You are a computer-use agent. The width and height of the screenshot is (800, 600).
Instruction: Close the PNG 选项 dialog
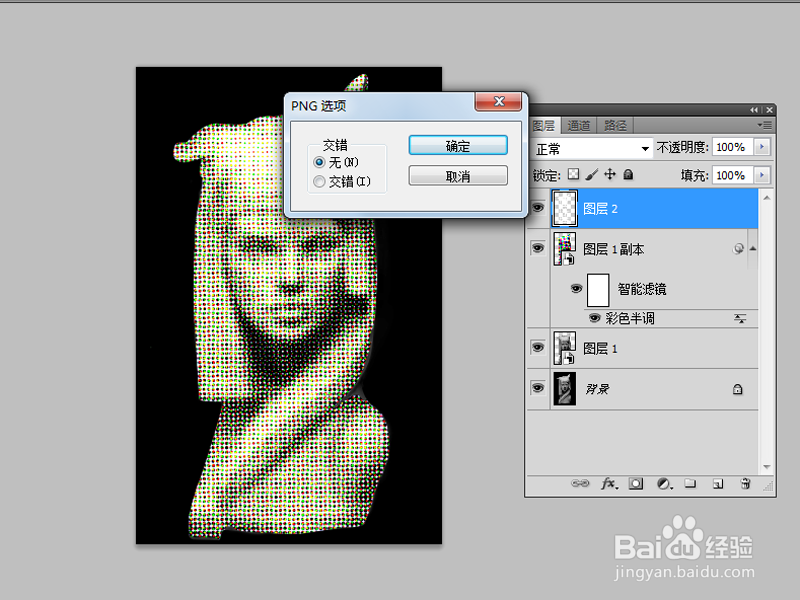click(x=498, y=101)
